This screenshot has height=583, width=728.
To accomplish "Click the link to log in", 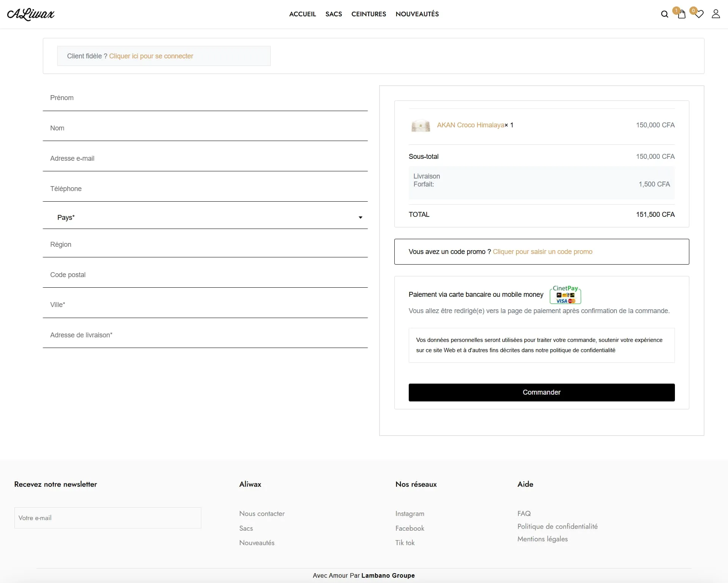I will click(x=151, y=56).
